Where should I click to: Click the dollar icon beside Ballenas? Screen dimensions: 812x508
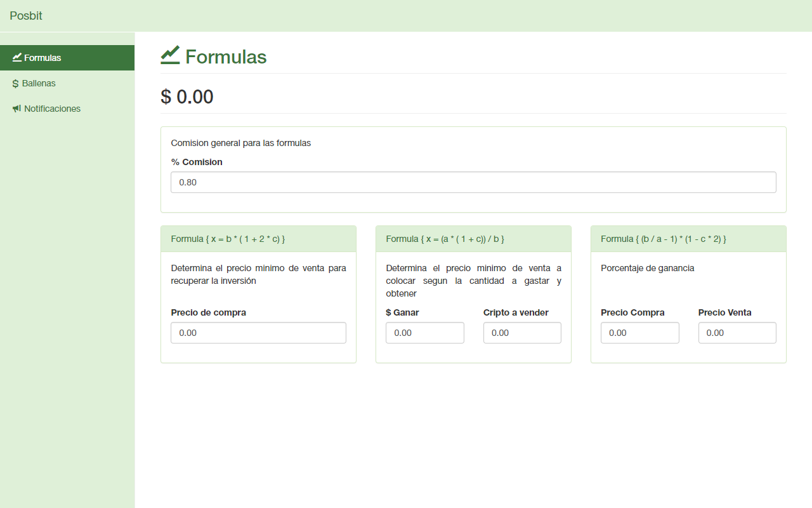click(x=15, y=83)
